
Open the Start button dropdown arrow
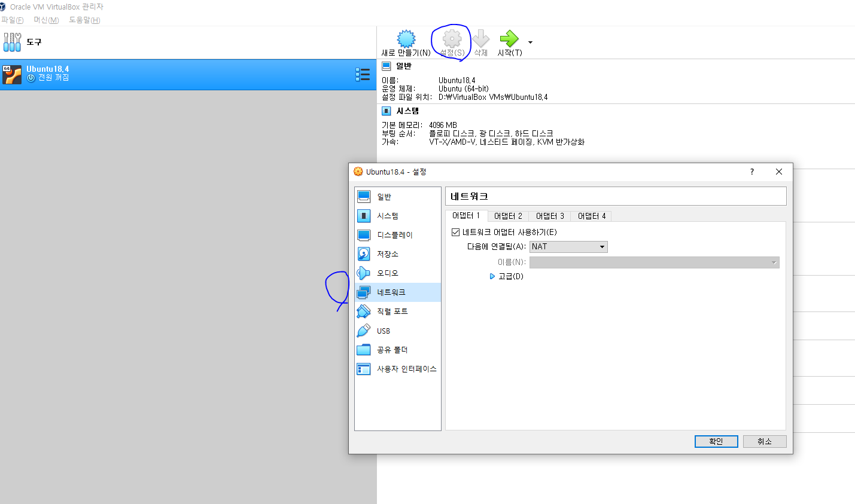point(530,42)
